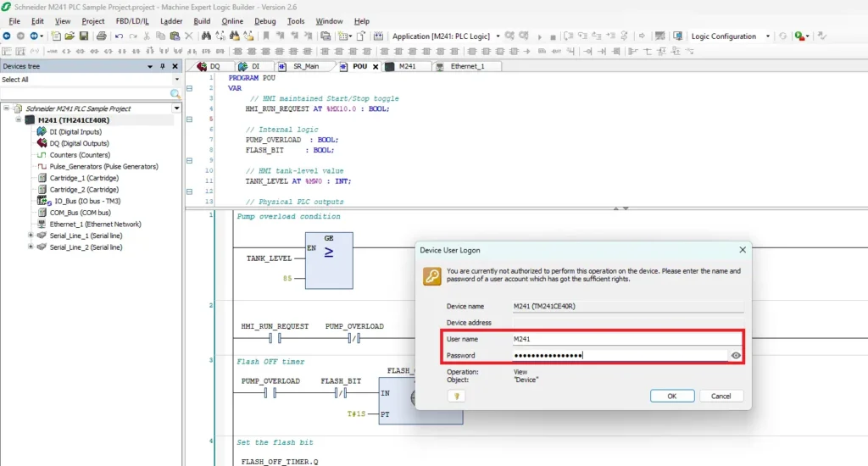Viewport: 868px width, 466px height.
Task: Click the Cut scissors icon
Action: click(x=147, y=36)
